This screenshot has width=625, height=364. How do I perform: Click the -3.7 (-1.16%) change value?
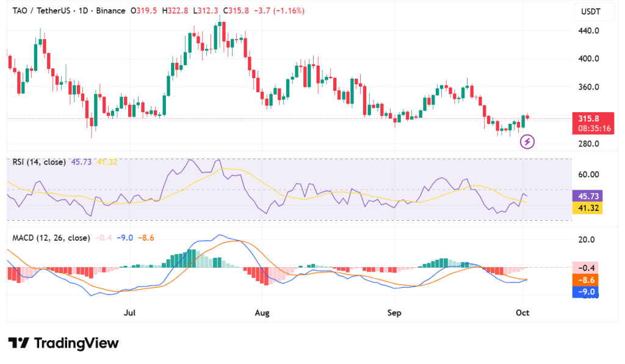(x=279, y=11)
